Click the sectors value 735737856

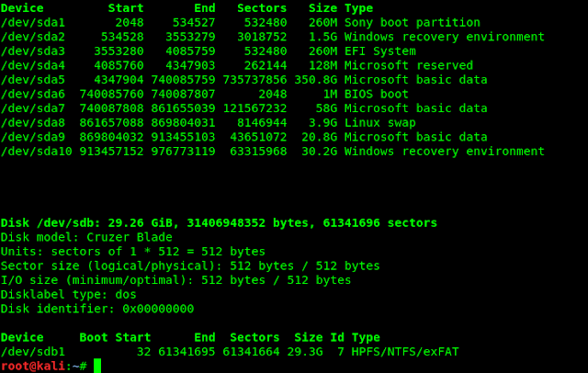[255, 80]
